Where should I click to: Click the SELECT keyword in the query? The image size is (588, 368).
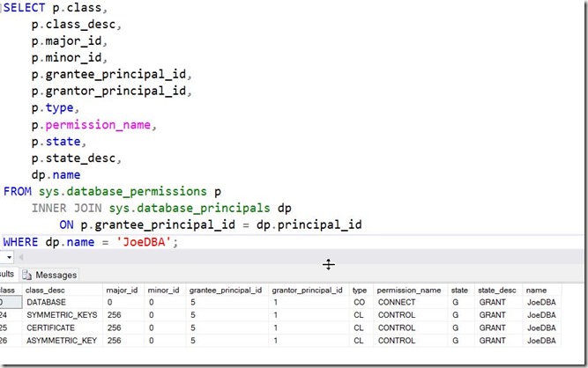tap(24, 8)
